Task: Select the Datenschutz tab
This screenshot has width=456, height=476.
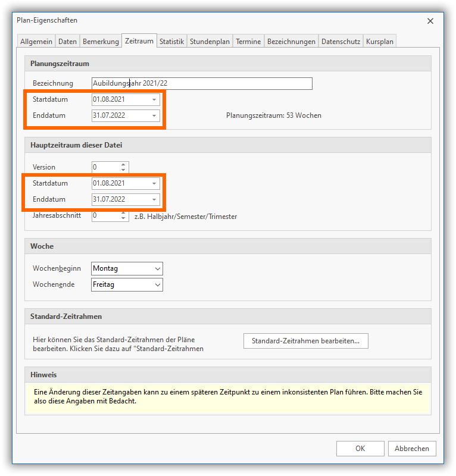Action: pyautogui.click(x=341, y=42)
